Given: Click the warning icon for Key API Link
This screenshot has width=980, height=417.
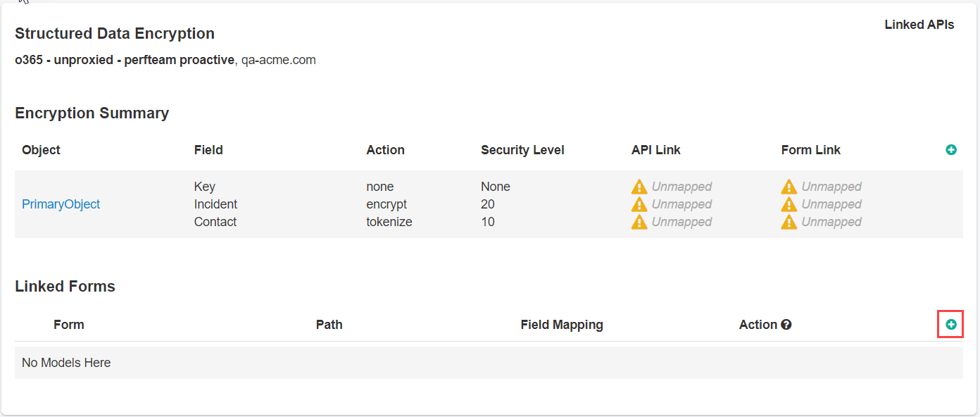Looking at the screenshot, I should (x=639, y=187).
